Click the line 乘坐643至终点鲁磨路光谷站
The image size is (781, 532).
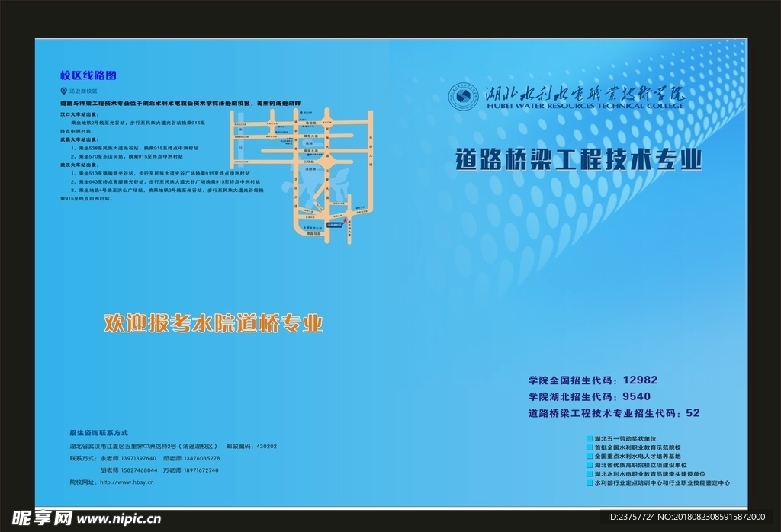click(166, 181)
